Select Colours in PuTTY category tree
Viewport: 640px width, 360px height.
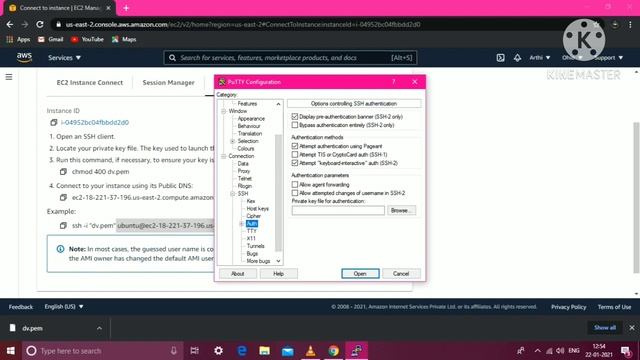click(x=246, y=149)
